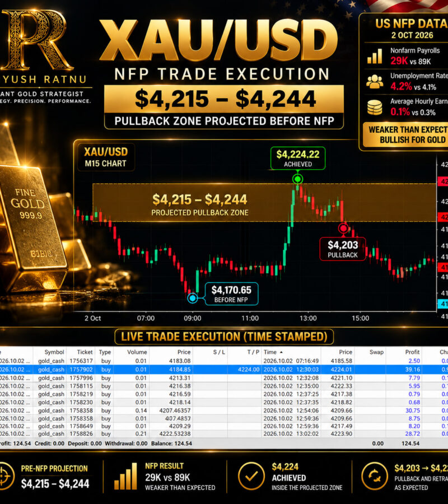Click the 0.14 volume cell
Viewport: 448px width, 504px height.
pos(141,410)
